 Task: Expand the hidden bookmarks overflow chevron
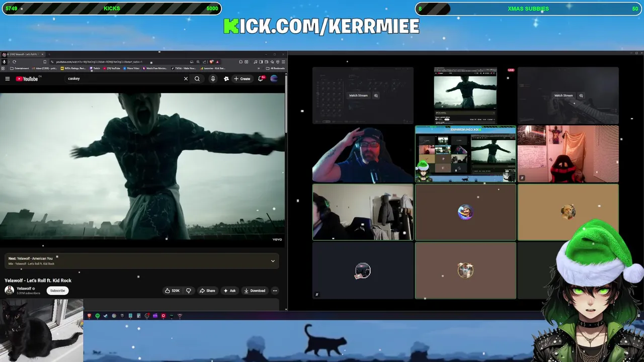pyautogui.click(x=259, y=68)
